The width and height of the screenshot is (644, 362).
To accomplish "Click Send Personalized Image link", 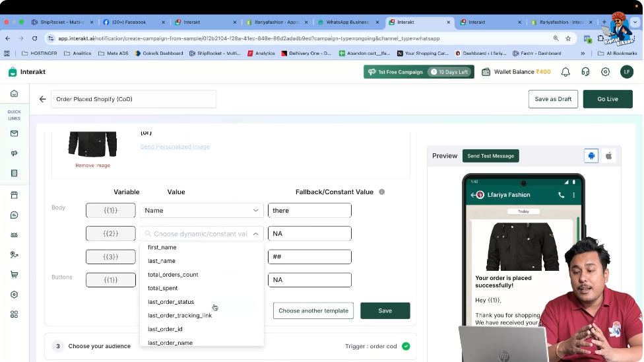I will tap(175, 147).
